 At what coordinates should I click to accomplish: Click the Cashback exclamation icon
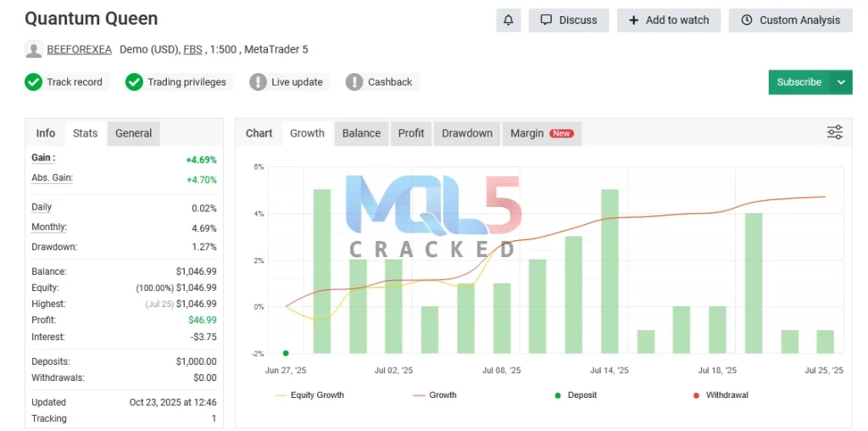354,82
